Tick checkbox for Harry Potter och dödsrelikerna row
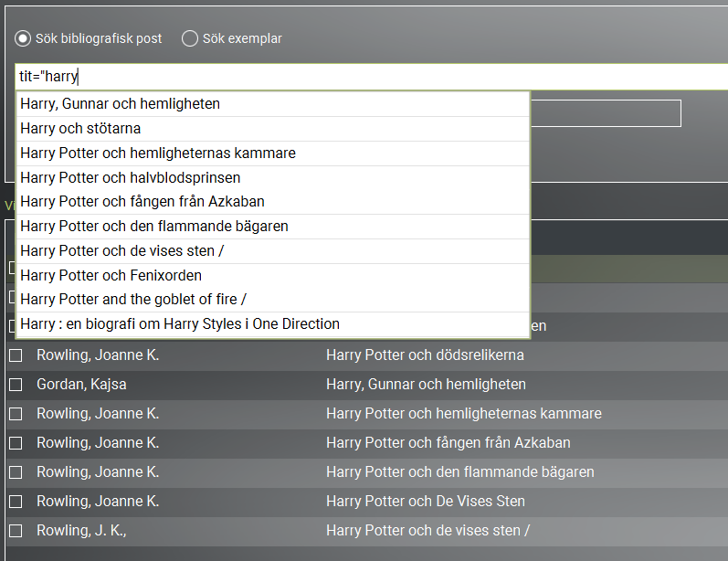Viewport: 728px width, 561px height. coord(16,355)
